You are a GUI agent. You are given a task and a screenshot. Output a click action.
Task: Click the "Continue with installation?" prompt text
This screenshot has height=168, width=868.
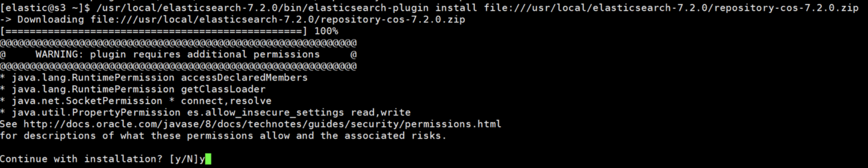(x=81, y=159)
